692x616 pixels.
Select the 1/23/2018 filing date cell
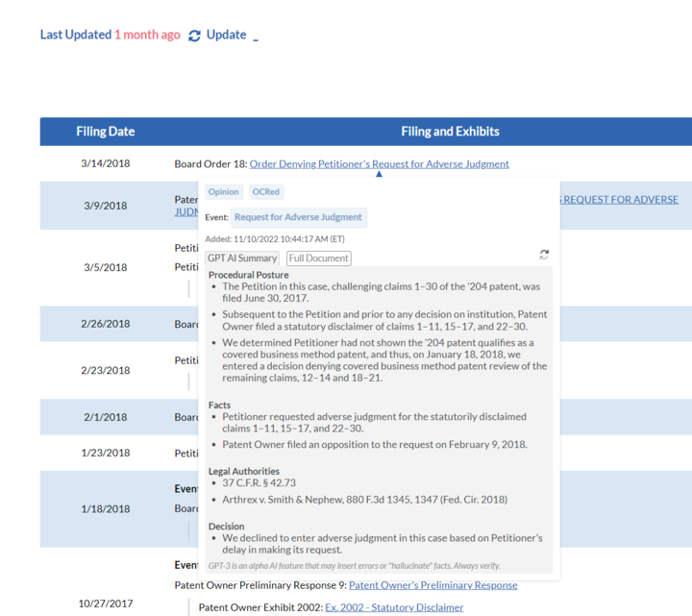[106, 453]
